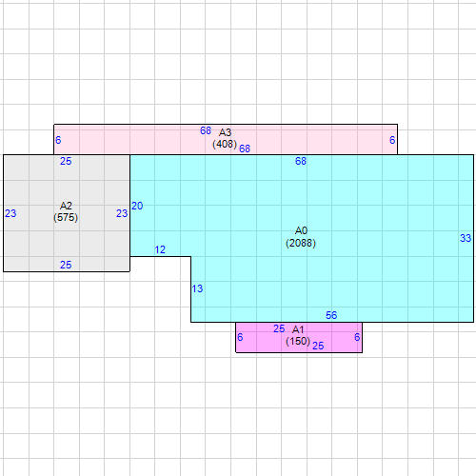The height and width of the screenshot is (476, 476).
Task: Click the (575) area value in A2
Action: (x=66, y=217)
